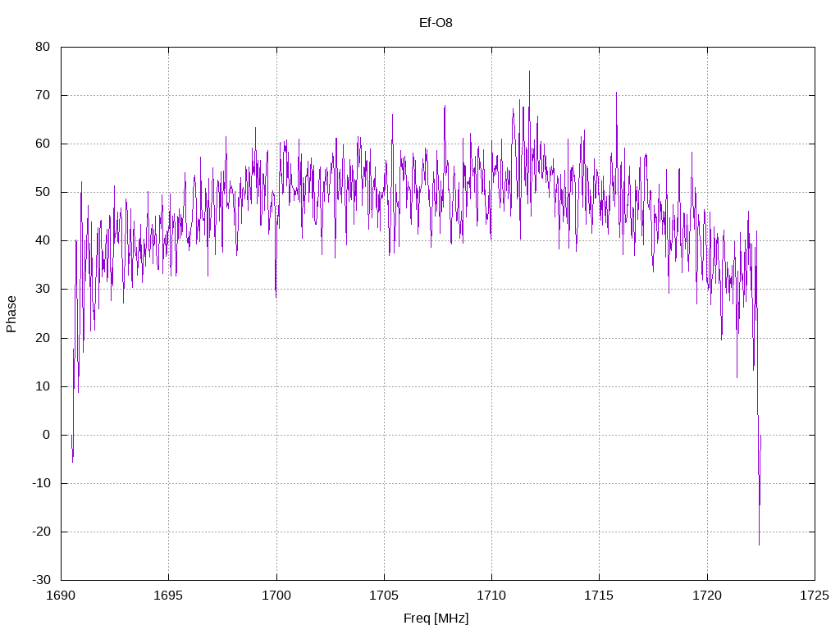Click the highest phase peak near 75
This screenshot has height=630, width=840.
click(529, 72)
